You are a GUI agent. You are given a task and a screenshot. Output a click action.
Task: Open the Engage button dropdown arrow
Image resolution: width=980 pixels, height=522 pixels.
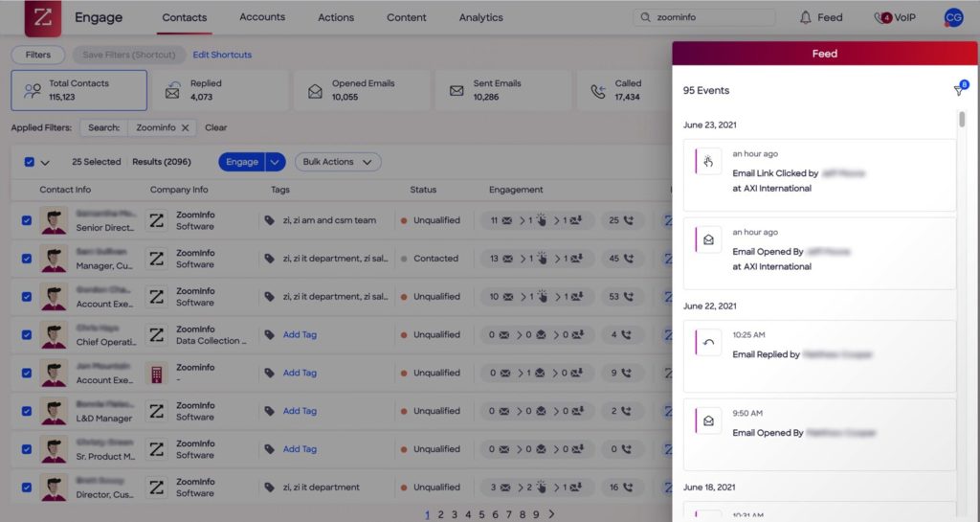pos(275,162)
